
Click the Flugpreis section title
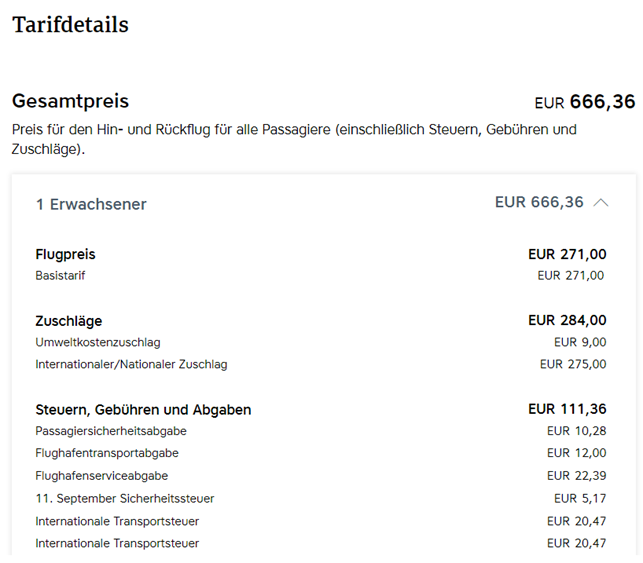(65, 254)
